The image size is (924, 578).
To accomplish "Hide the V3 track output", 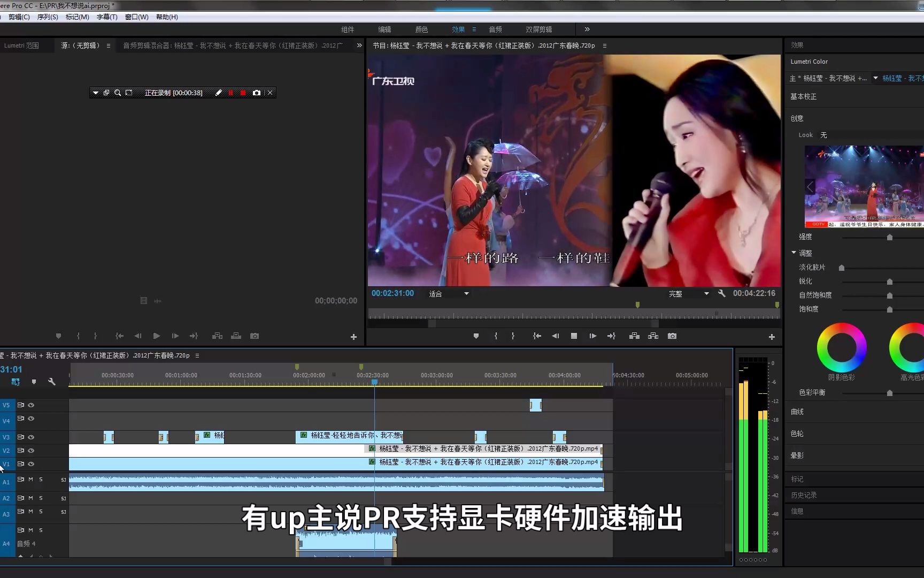I will (31, 437).
